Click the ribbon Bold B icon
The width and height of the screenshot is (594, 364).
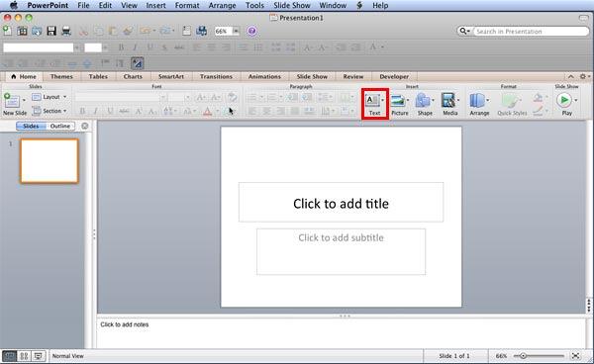point(82,111)
